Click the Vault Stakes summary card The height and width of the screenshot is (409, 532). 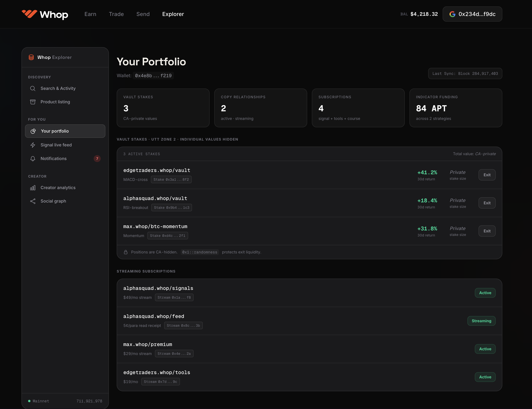pos(163,108)
